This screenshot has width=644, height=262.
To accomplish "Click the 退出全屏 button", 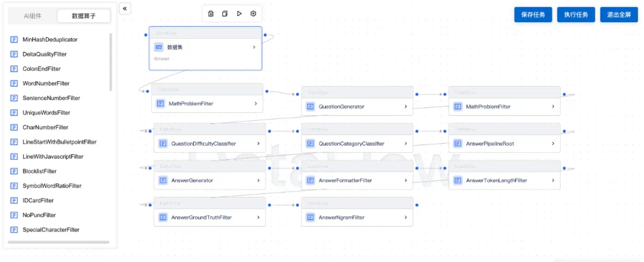I will pos(619,14).
